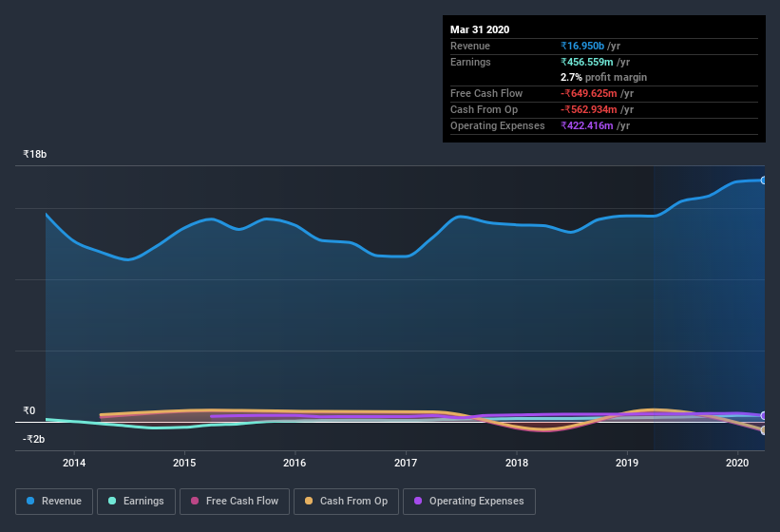Click the 2014 x-axis label
This screenshot has width=780, height=532.
pos(74,463)
